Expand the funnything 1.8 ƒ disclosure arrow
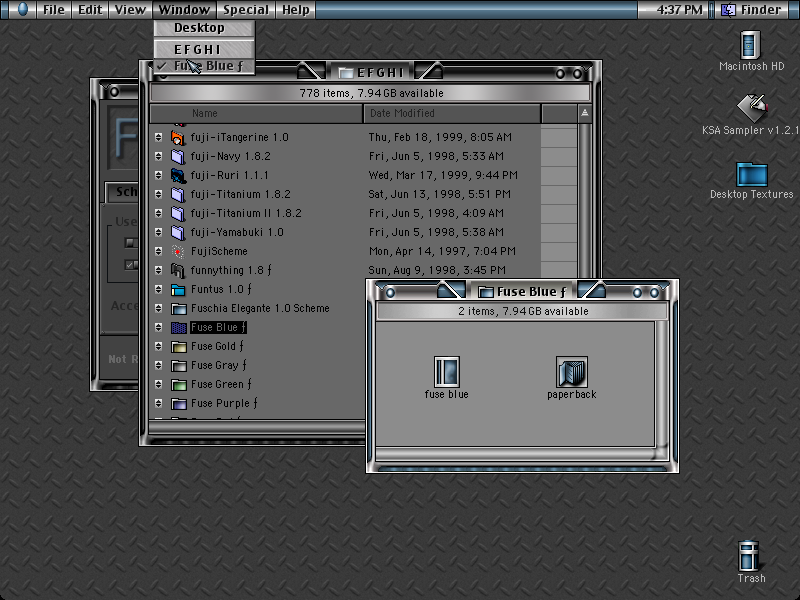The height and width of the screenshot is (600, 800). click(158, 270)
